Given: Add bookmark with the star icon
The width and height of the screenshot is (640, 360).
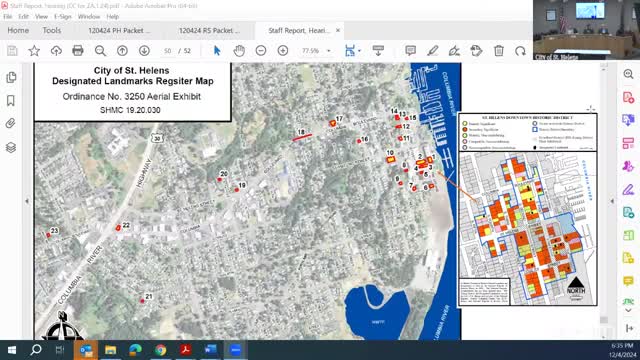Looking at the screenshot, I should pos(34,51).
